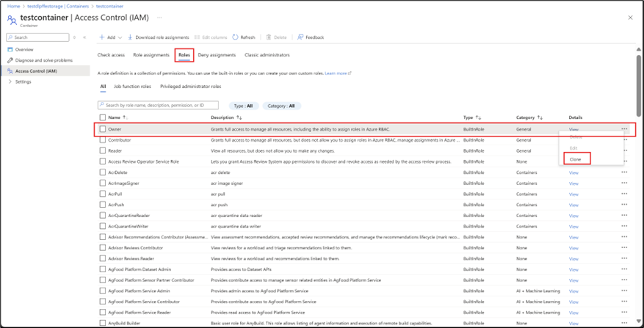Close the Access Control blade
Viewport: 644px width, 328px height.
point(631,18)
